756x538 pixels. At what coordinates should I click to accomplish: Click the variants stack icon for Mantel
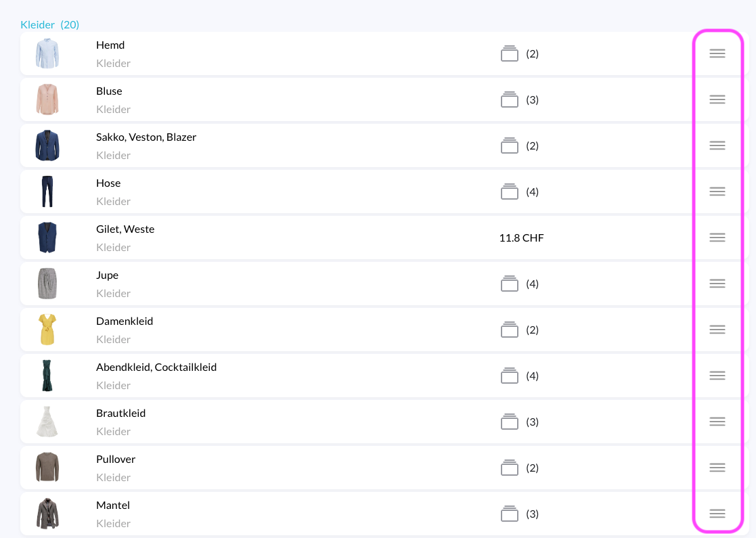[510, 514]
